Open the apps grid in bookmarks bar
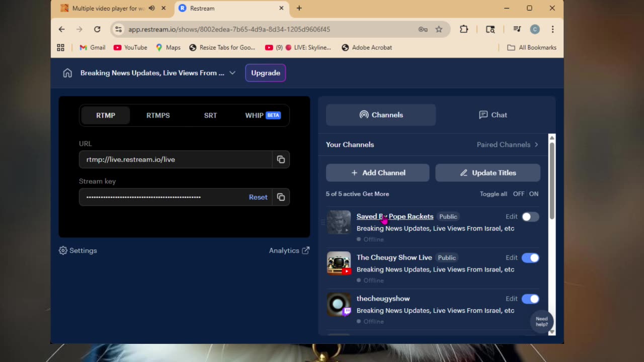644x362 pixels. click(60, 47)
